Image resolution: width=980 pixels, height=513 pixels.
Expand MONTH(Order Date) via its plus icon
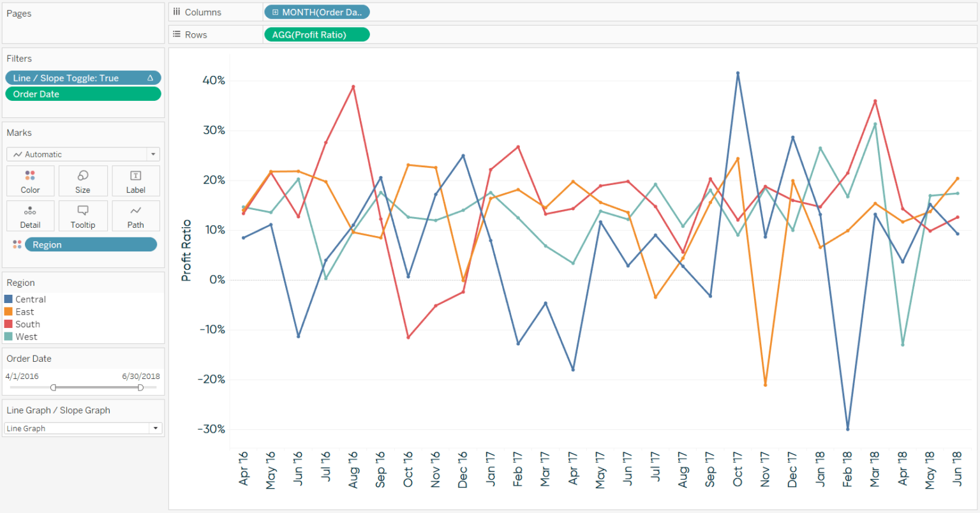point(276,11)
